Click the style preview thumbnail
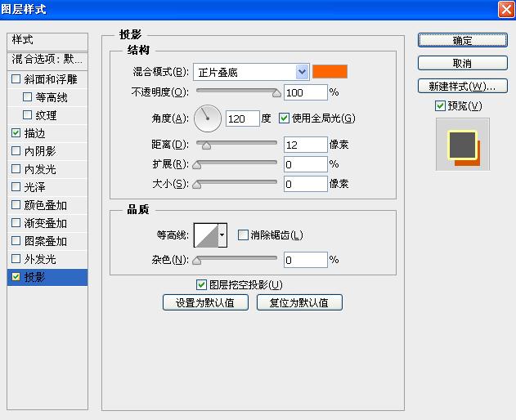Image resolution: width=516 pixels, height=420 pixels. (x=463, y=145)
